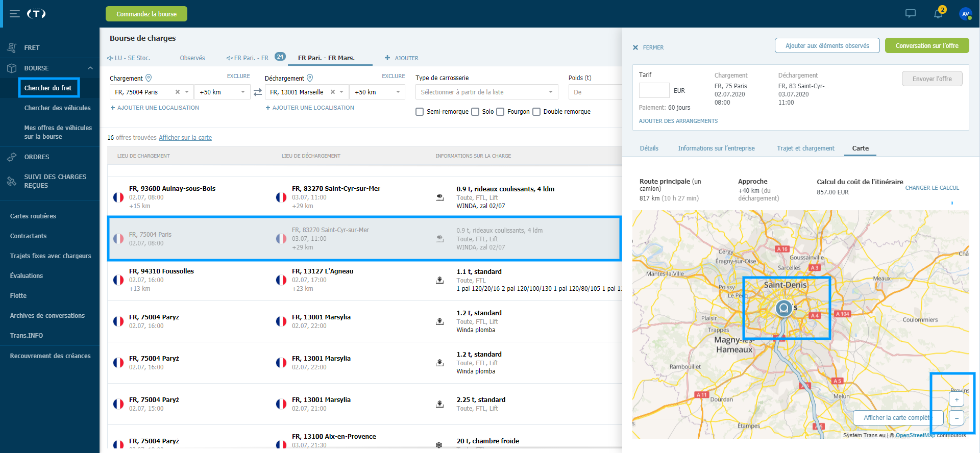Image resolution: width=980 pixels, height=453 pixels.
Task: Open Informations sur l'entreprise tab
Action: pos(716,148)
